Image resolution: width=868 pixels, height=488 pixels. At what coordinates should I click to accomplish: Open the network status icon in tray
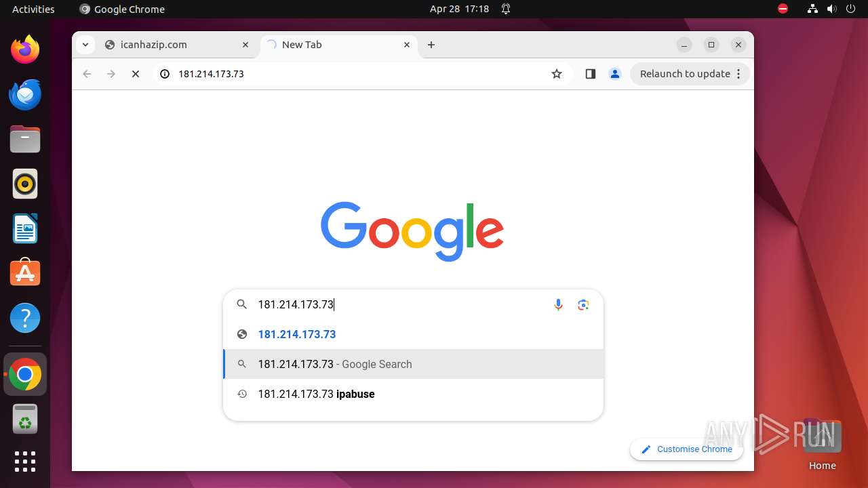tap(812, 9)
